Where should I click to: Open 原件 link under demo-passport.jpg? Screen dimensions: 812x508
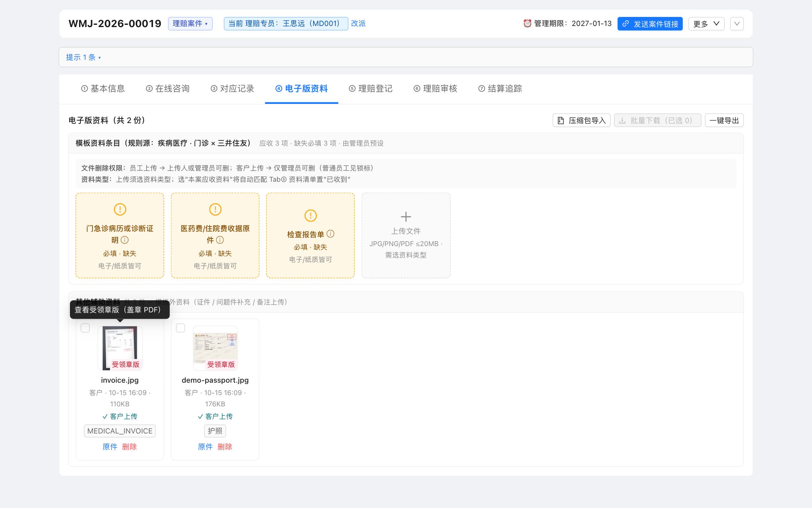[x=205, y=447]
